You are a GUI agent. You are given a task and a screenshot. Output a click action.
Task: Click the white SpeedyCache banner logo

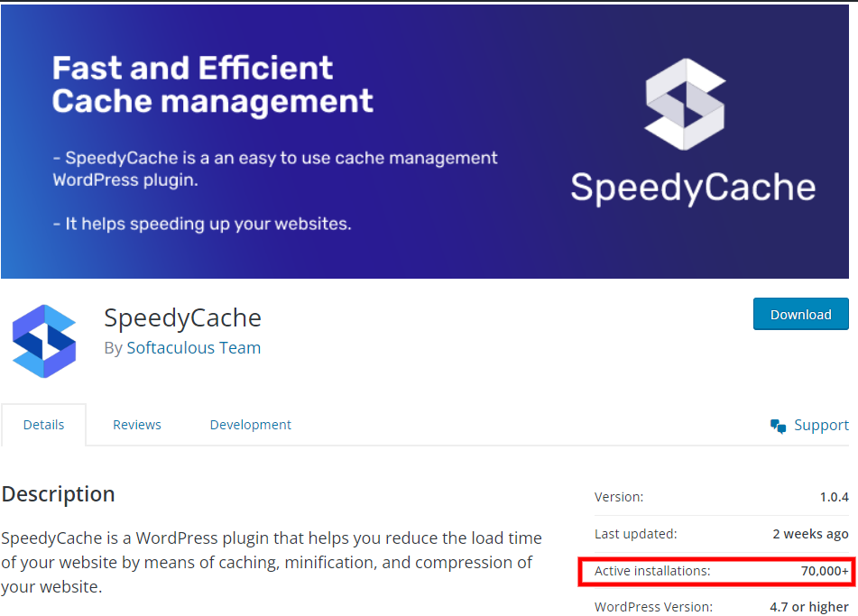pos(685,105)
